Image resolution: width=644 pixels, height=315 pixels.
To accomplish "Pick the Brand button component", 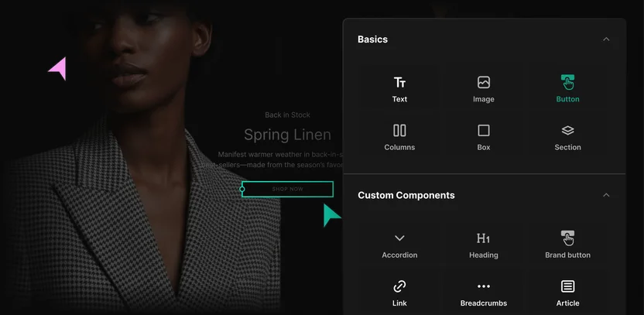I will (x=567, y=245).
